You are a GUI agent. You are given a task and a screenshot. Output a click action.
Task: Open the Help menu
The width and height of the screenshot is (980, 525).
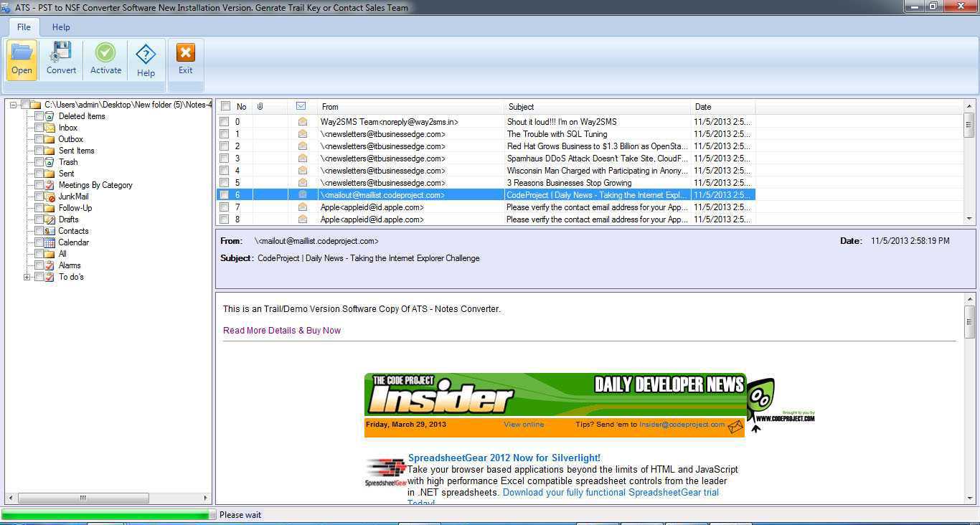click(x=61, y=27)
